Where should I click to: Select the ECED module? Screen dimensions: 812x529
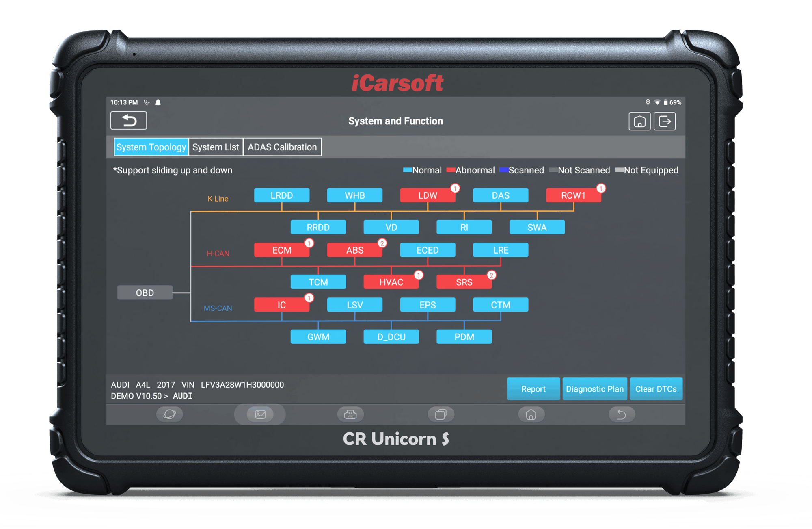pyautogui.click(x=428, y=250)
